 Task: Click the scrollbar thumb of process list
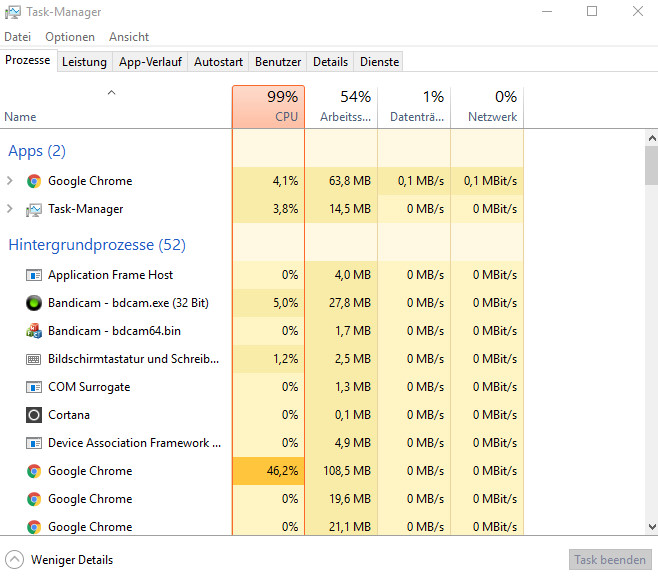(x=652, y=165)
